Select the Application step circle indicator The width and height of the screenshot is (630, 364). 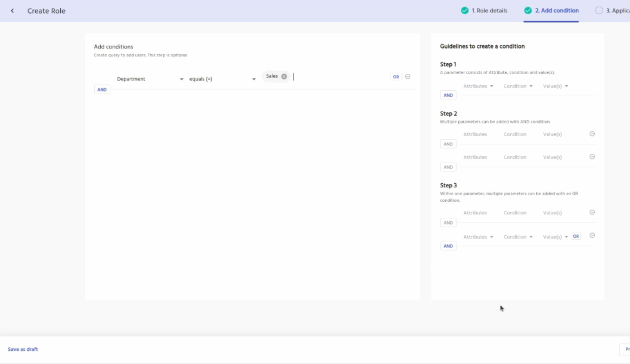point(599,11)
